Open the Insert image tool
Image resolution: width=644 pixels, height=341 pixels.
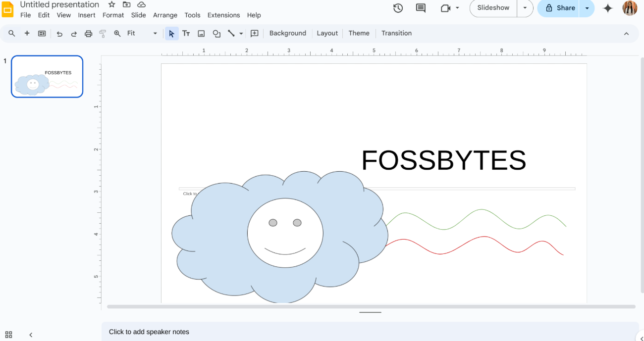click(x=201, y=33)
